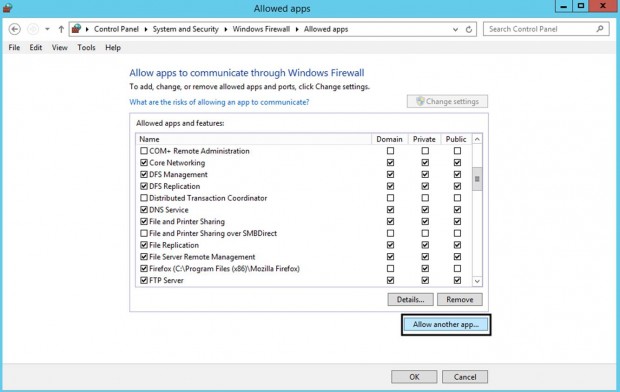Expand breadcrumb arrow after System and Security
The height and width of the screenshot is (392, 620).
225,29
